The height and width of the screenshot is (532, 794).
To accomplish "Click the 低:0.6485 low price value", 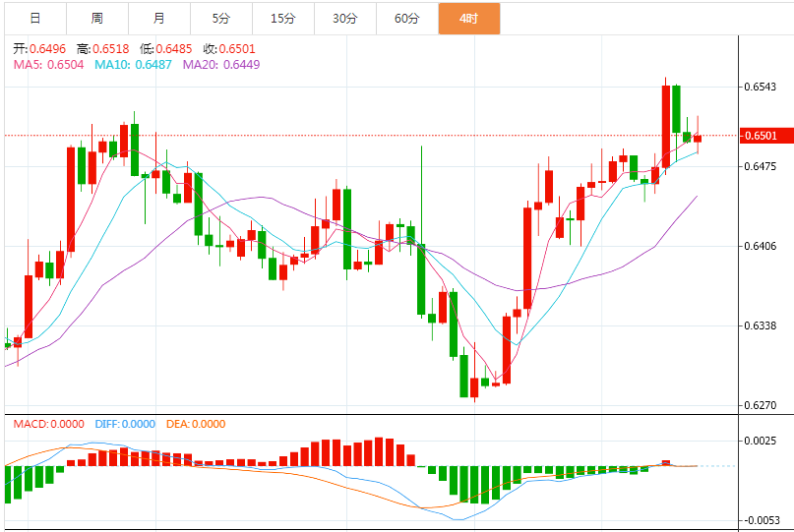I will point(166,49).
